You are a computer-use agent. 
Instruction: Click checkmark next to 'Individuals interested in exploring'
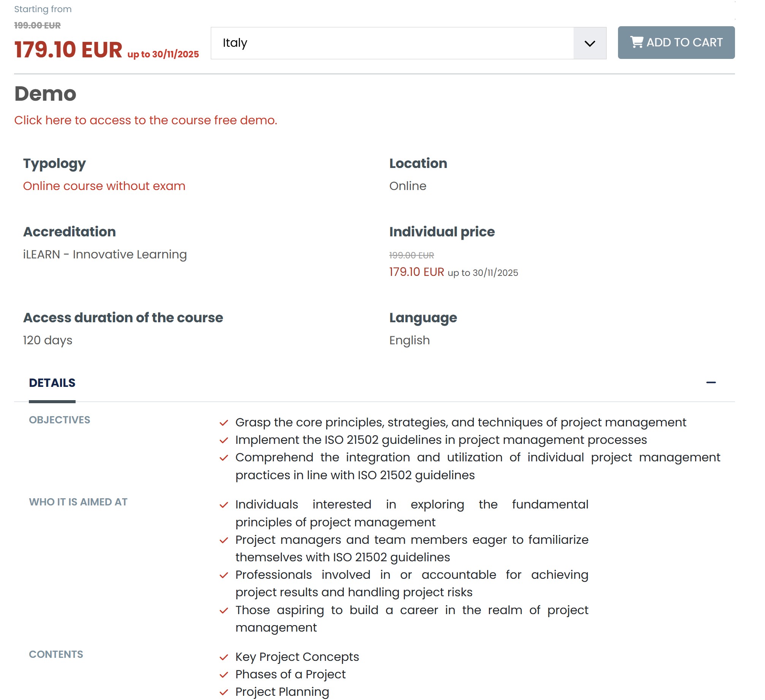[x=224, y=505]
